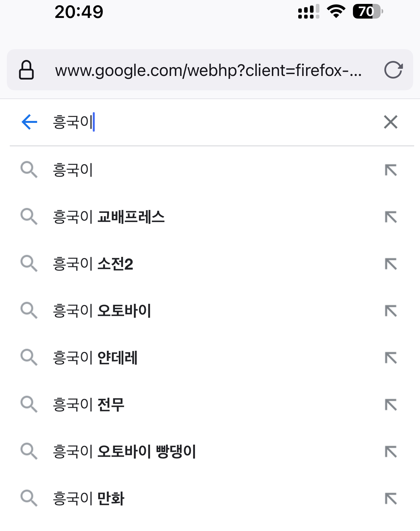This screenshot has height=531, width=420.
Task: Tap the blue back arrow
Action: click(29, 122)
